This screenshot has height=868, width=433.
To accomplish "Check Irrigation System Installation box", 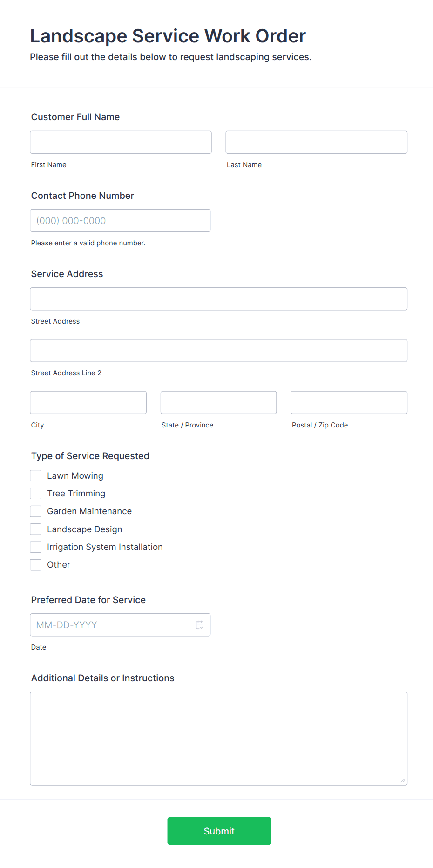I will (x=36, y=547).
